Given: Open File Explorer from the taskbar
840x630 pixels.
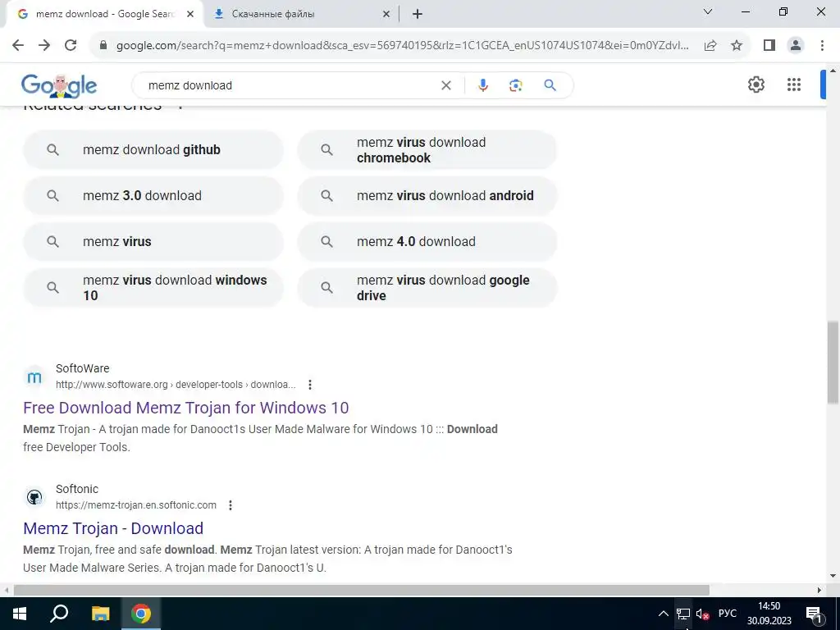Looking at the screenshot, I should pyautogui.click(x=100, y=614).
